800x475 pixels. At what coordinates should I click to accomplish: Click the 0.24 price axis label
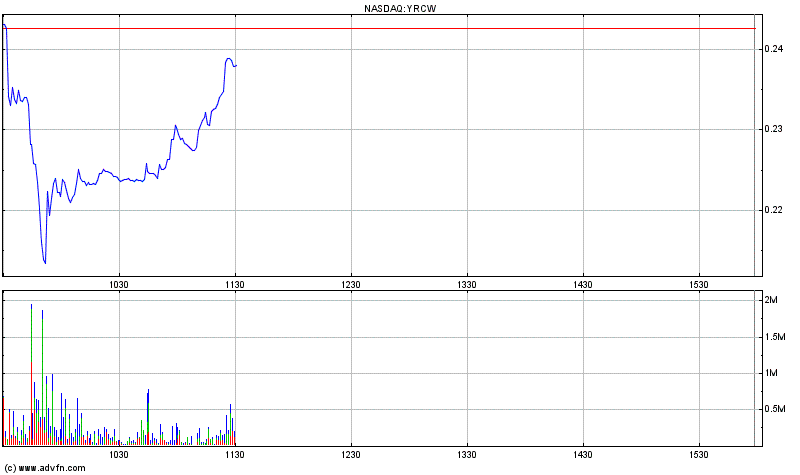click(x=773, y=49)
